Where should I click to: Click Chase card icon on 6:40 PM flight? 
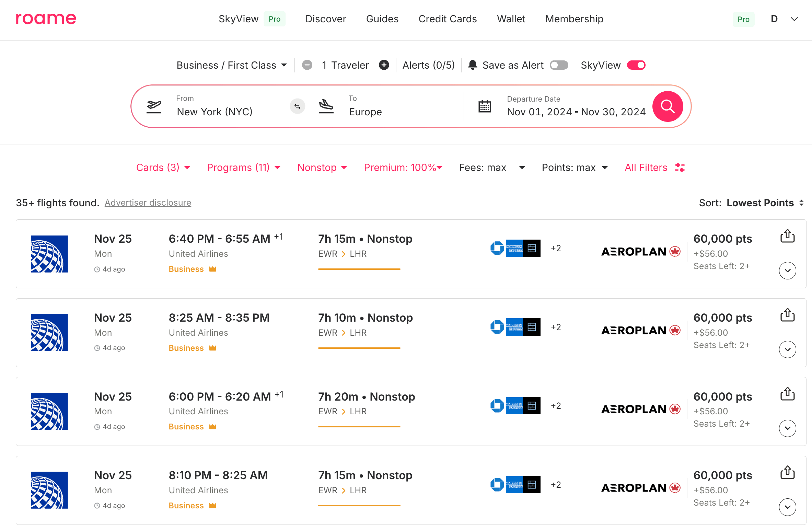tap(497, 248)
